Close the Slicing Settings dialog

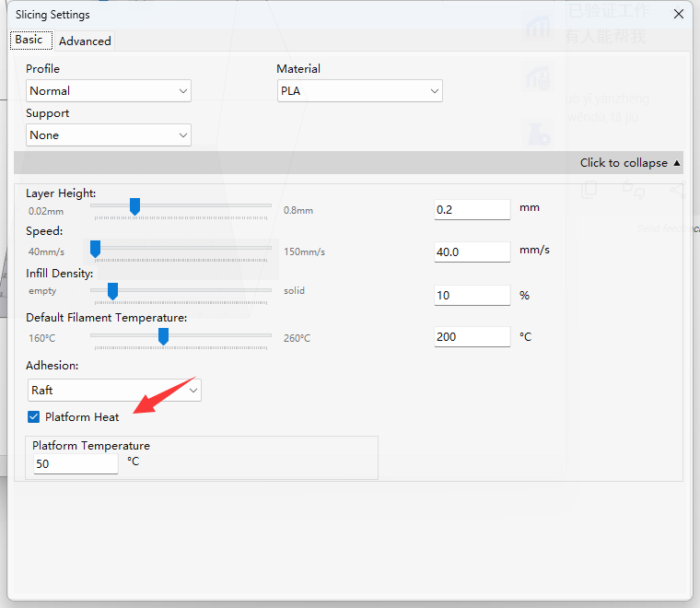coord(679,14)
